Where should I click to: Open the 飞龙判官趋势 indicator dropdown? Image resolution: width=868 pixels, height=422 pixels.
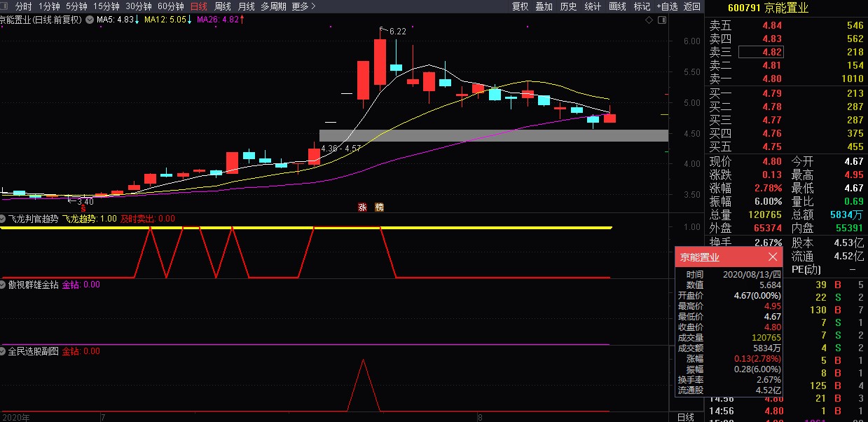click(4, 219)
